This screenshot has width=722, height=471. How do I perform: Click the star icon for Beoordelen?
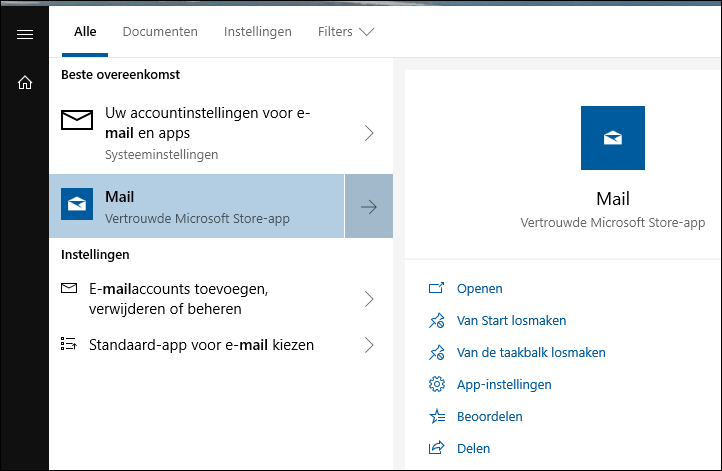(x=437, y=416)
